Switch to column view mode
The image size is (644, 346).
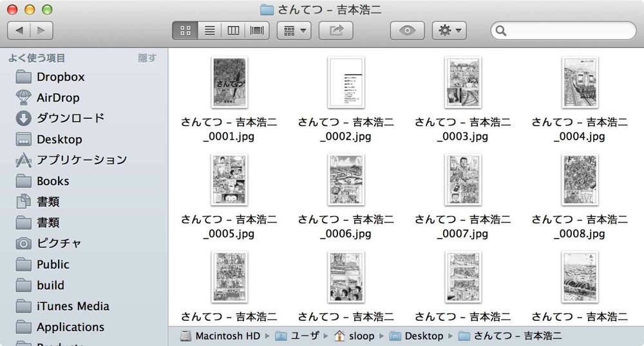[233, 31]
